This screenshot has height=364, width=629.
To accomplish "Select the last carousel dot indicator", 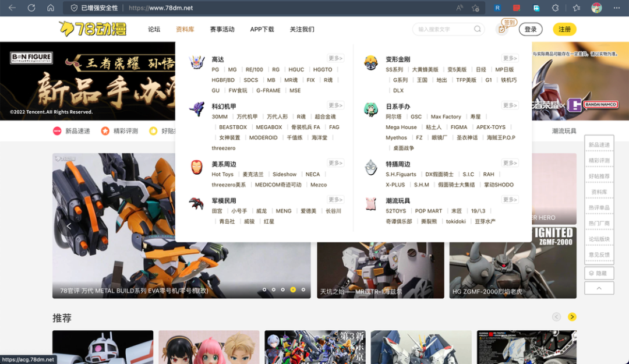I will tap(303, 289).
